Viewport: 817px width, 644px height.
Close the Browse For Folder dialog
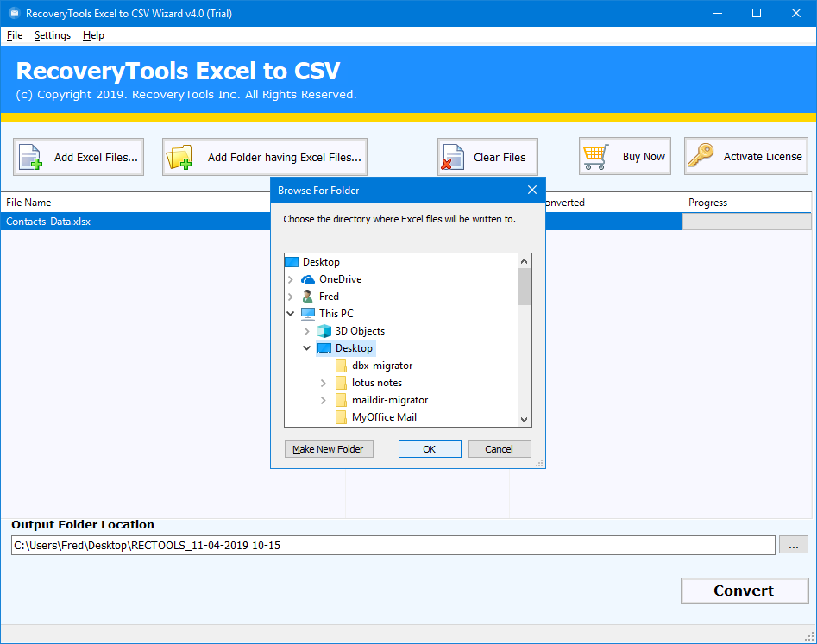(532, 190)
